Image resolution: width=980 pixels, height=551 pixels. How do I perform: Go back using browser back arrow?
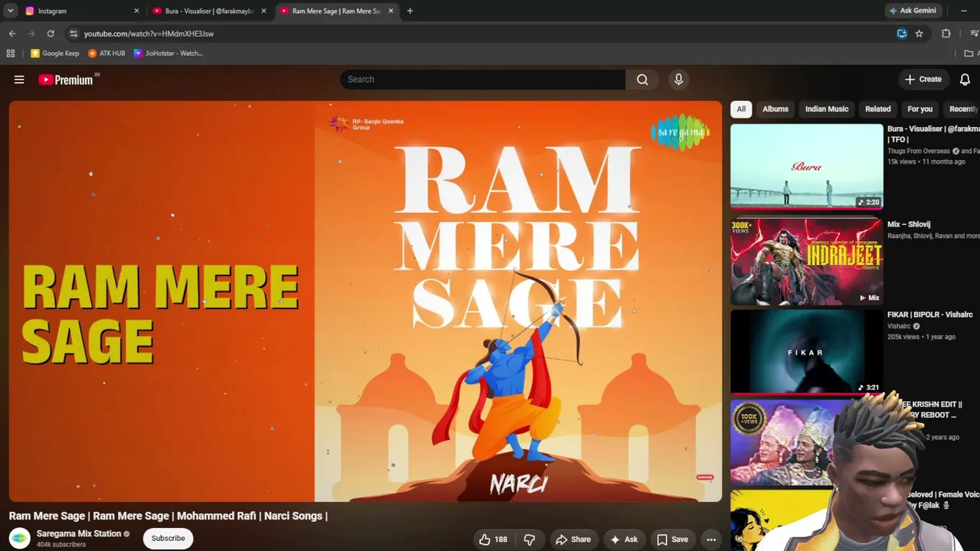12,34
